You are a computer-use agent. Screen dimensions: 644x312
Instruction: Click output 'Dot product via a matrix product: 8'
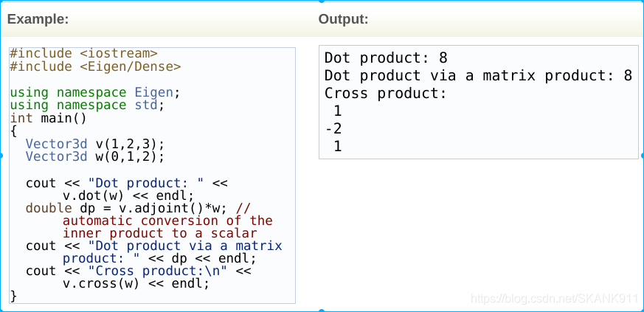coord(479,75)
